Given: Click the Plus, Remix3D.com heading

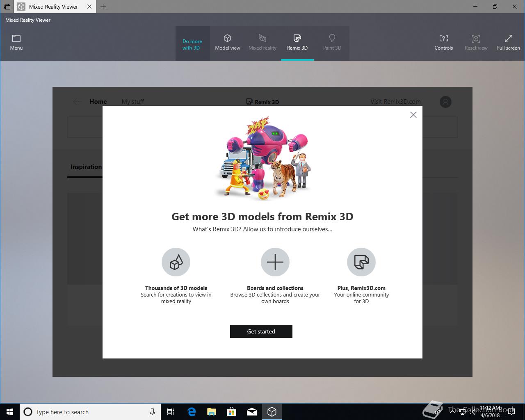Looking at the screenshot, I should pyautogui.click(x=361, y=288).
